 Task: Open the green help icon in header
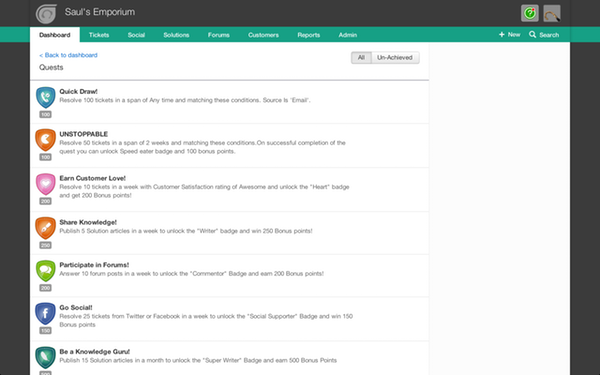point(530,13)
